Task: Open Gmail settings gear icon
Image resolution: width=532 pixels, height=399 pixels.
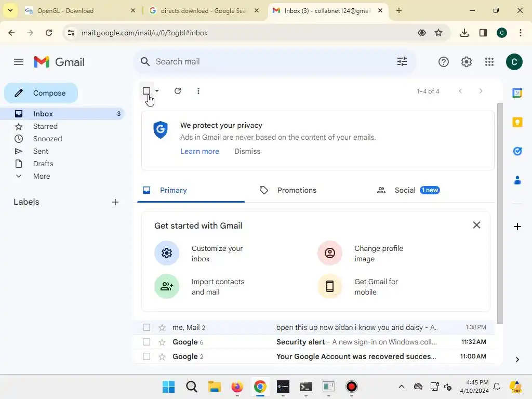Action: (x=466, y=62)
